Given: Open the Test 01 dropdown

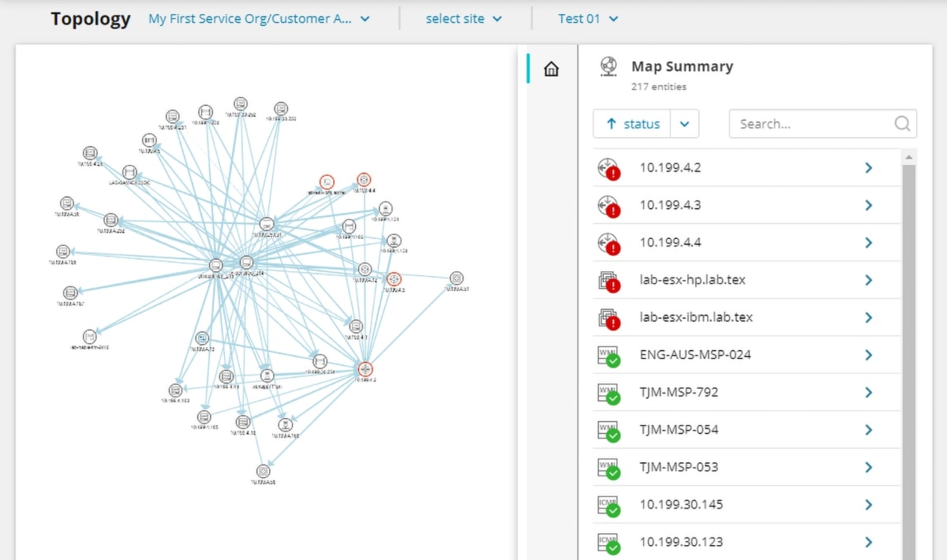Looking at the screenshot, I should click(x=587, y=18).
